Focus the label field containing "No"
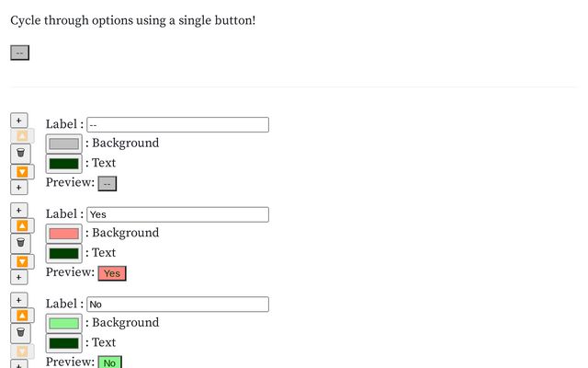The image size is (588, 368). [x=177, y=305]
